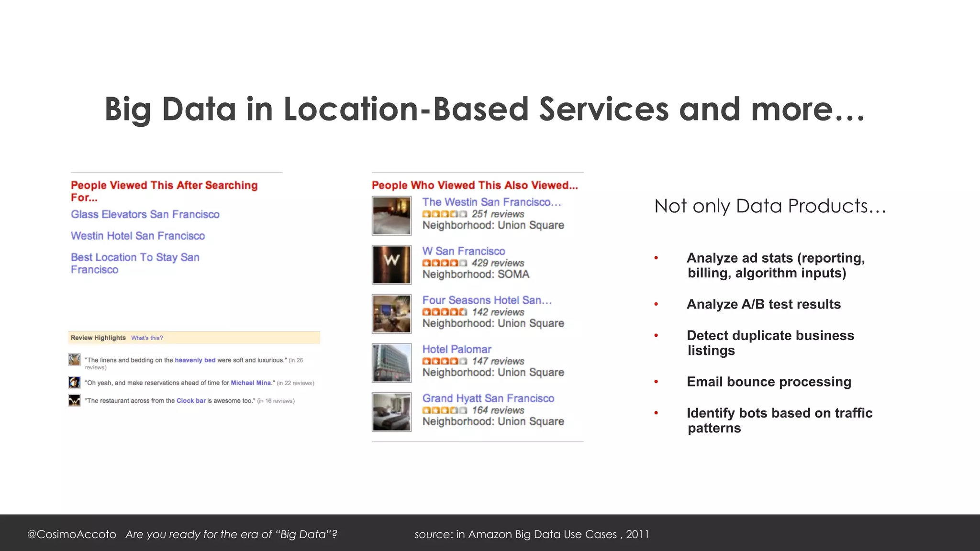Click the 'People Who Viewed This Also Viewed...' heading
Image resolution: width=980 pixels, height=551 pixels.
[x=475, y=186]
